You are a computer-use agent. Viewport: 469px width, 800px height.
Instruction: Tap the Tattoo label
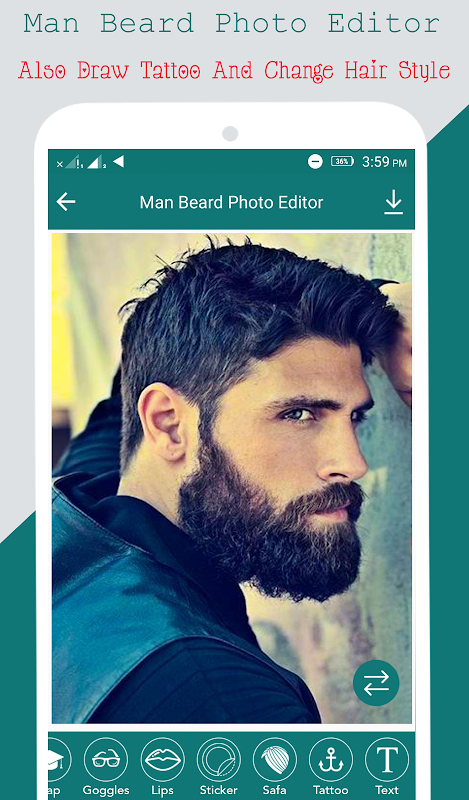(331, 790)
